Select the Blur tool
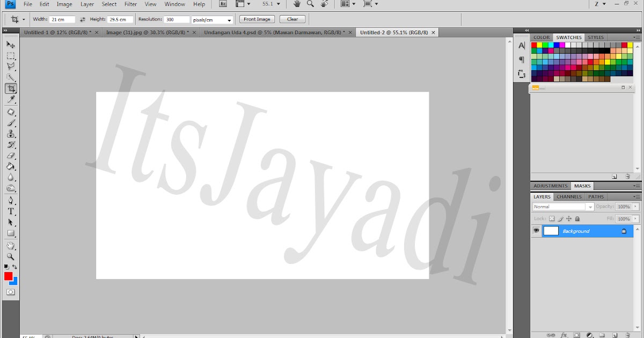 click(x=11, y=178)
